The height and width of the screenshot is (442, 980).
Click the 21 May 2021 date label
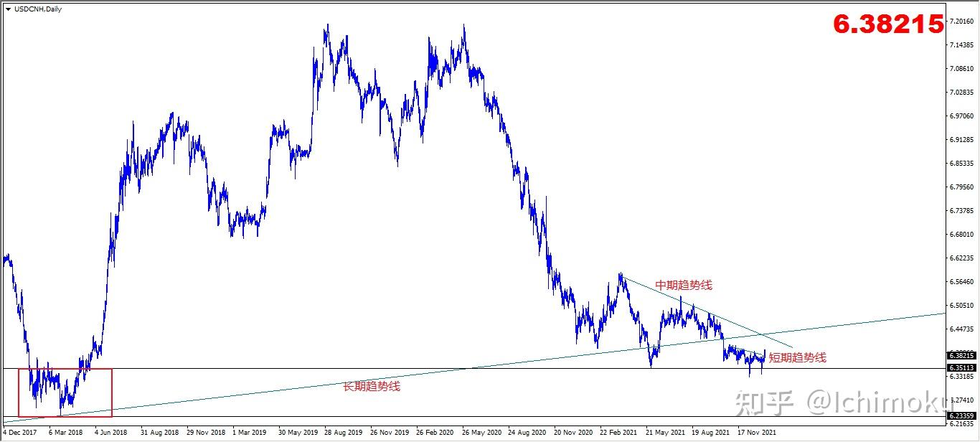click(665, 433)
